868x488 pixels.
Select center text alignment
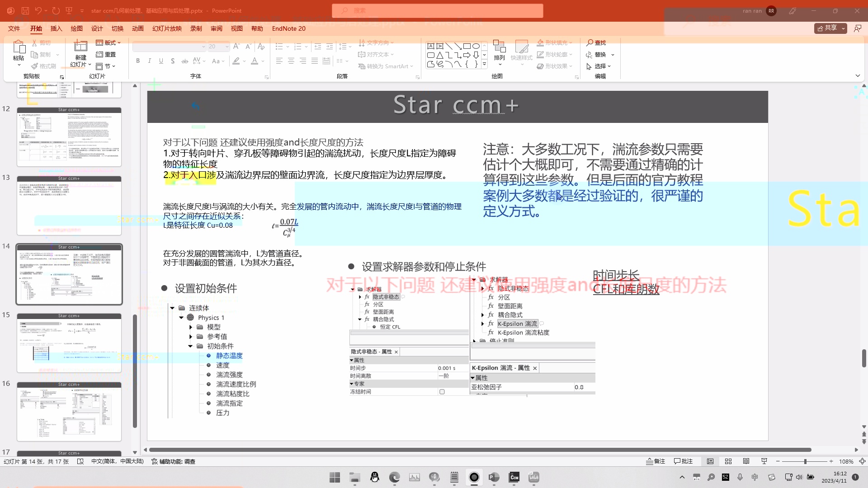coord(291,61)
